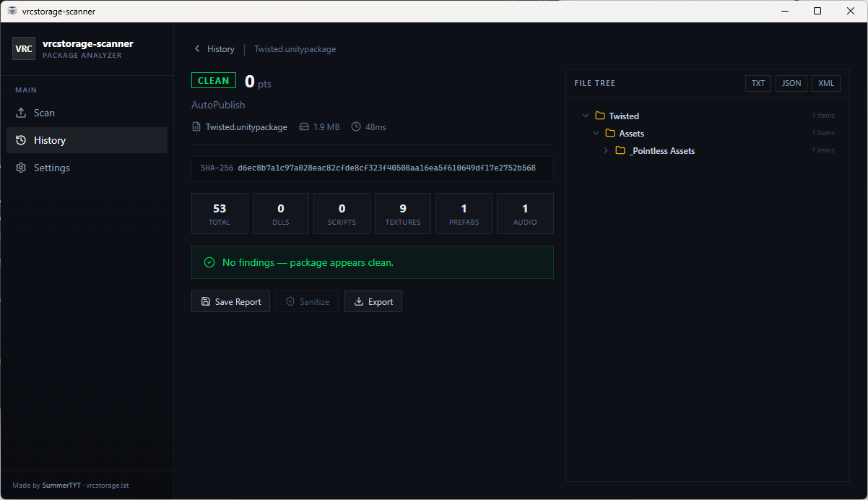Image resolution: width=868 pixels, height=500 pixels.
Task: Select the Assets tree row label
Action: (x=632, y=133)
